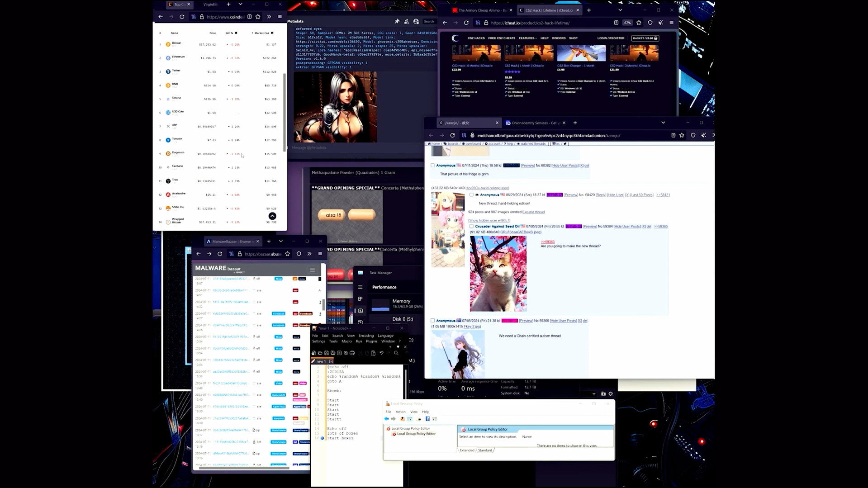The height and width of the screenshot is (488, 868).
Task: Open Task Manager App history icon
Action: [x=360, y=322]
